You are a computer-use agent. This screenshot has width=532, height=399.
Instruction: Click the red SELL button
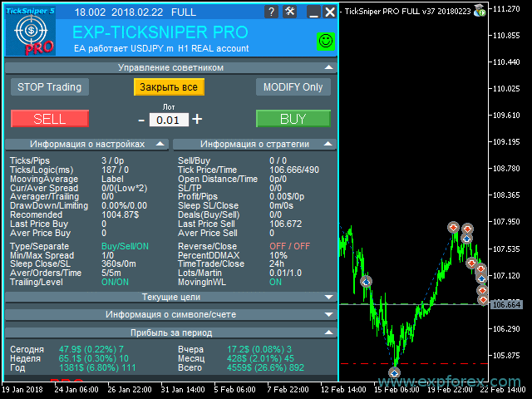point(50,119)
